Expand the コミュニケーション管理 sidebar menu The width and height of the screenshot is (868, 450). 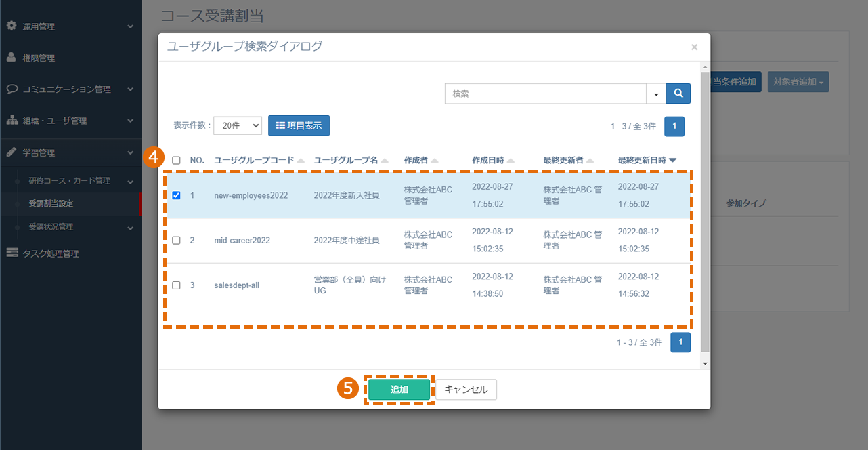(131, 89)
